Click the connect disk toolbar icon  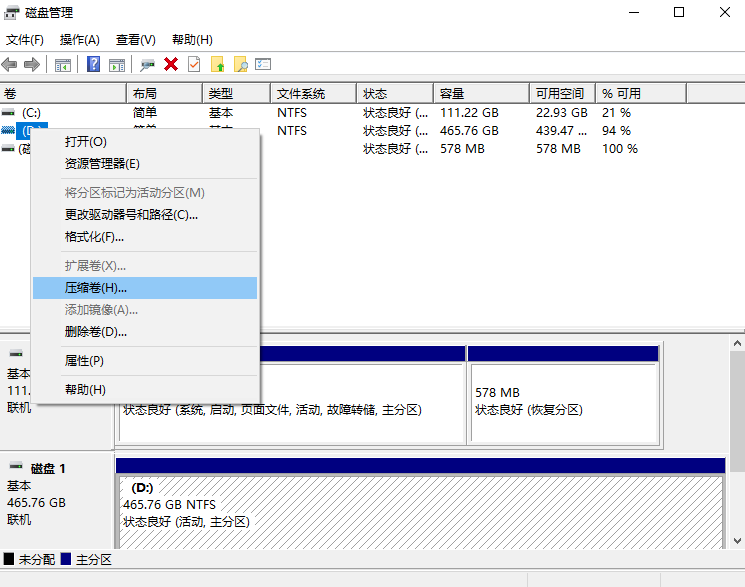148,64
